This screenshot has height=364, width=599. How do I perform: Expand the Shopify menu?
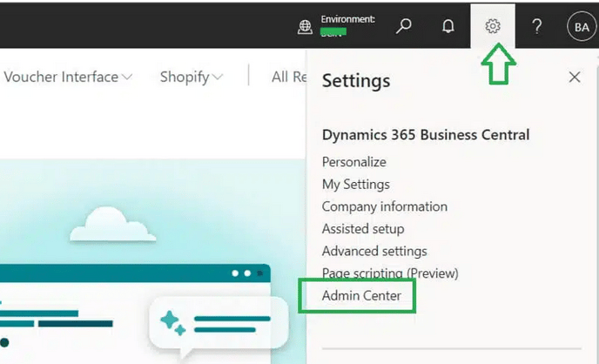click(191, 78)
